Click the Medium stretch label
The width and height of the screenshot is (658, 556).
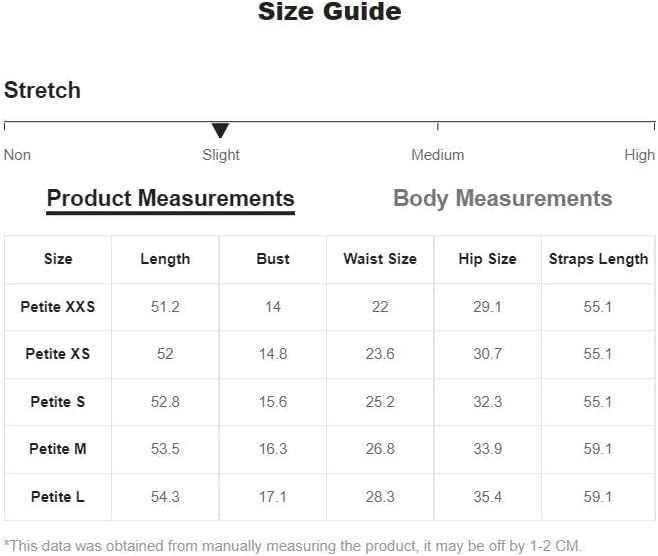tap(438, 155)
